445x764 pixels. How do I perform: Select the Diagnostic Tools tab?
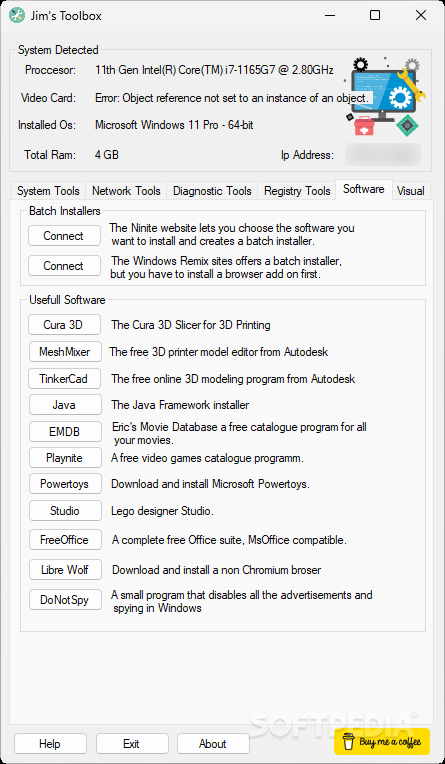click(x=212, y=191)
